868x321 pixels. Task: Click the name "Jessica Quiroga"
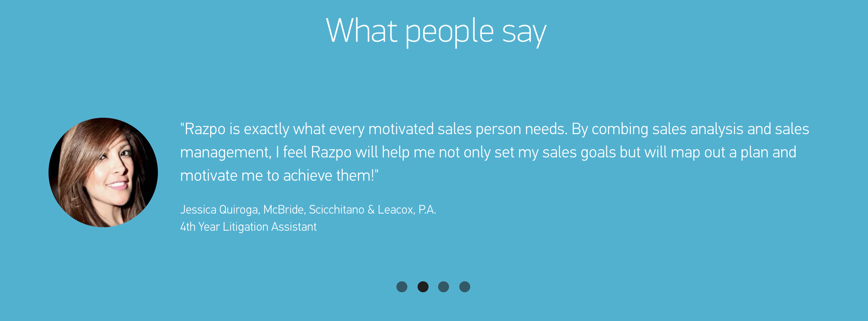219,209
